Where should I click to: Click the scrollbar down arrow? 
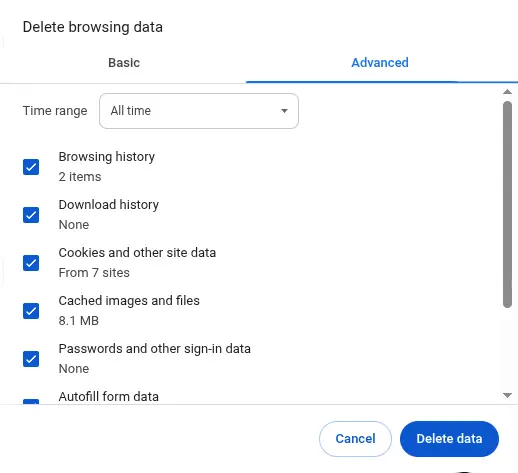tap(507, 395)
